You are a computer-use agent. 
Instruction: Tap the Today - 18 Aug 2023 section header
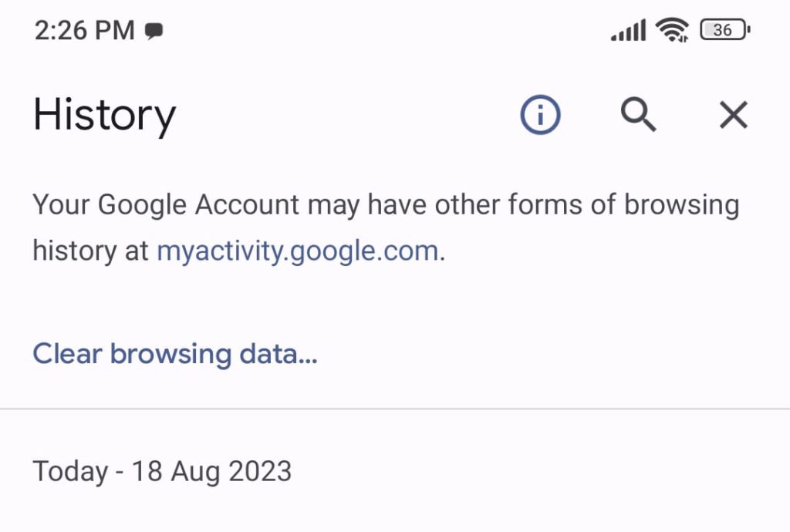[x=161, y=470]
